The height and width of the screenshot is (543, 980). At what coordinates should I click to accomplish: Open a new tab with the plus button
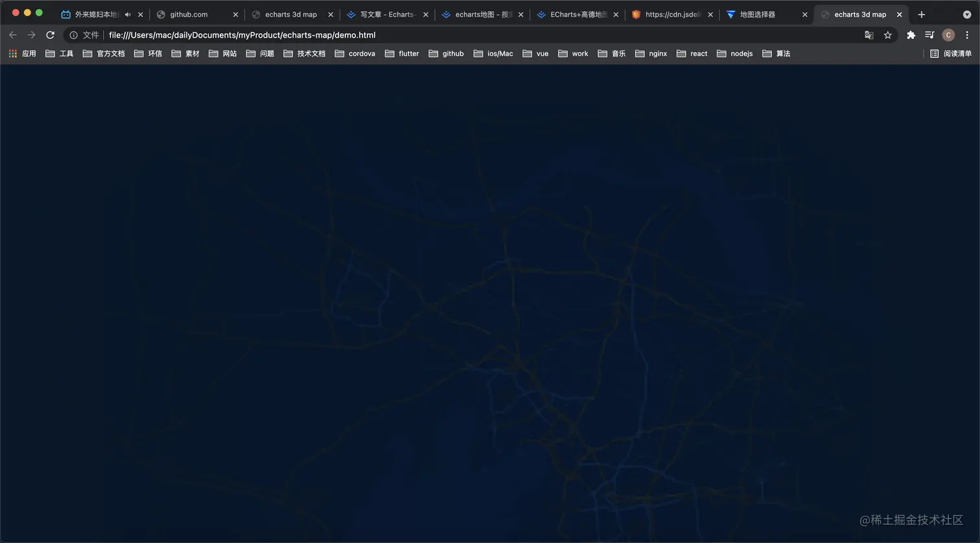tap(922, 14)
